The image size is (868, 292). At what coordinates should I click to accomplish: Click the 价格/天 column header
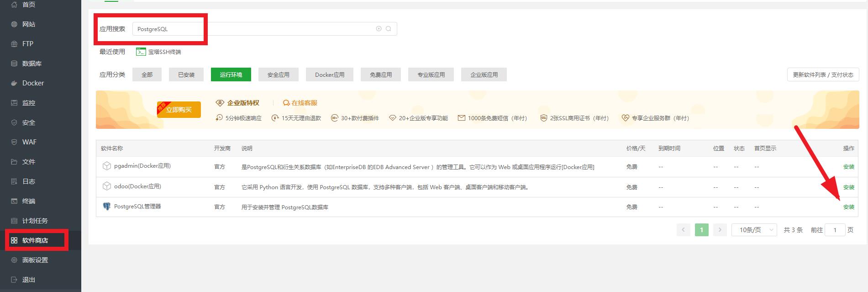pyautogui.click(x=636, y=149)
